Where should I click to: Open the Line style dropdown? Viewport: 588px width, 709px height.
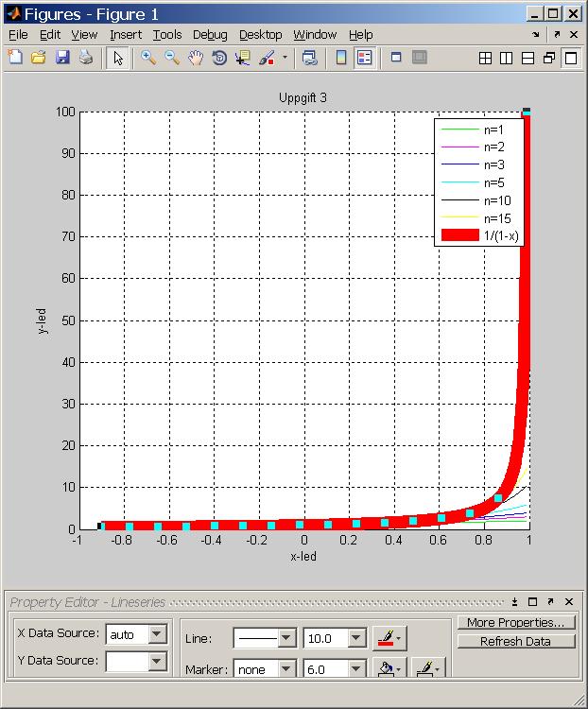tap(286, 638)
